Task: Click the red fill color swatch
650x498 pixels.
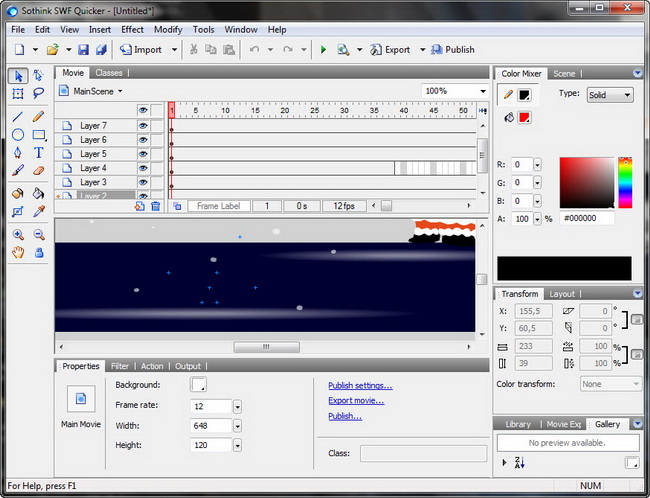Action: [x=524, y=117]
